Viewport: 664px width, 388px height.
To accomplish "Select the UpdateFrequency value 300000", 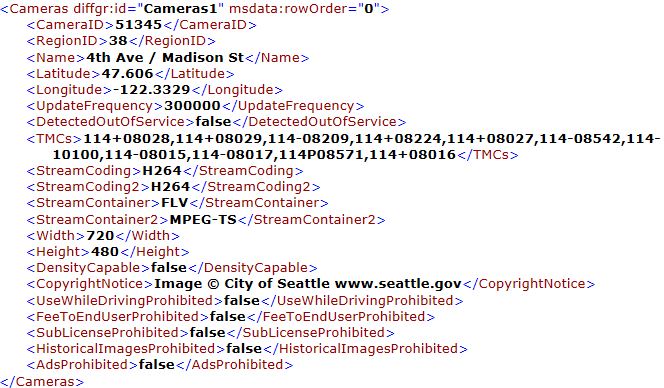I will point(192,105).
